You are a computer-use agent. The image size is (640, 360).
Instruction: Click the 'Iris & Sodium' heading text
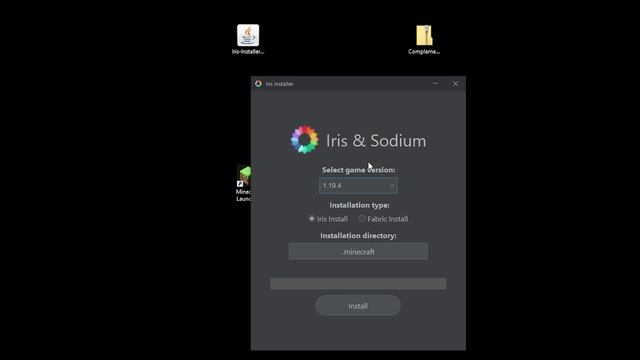pyautogui.click(x=376, y=140)
